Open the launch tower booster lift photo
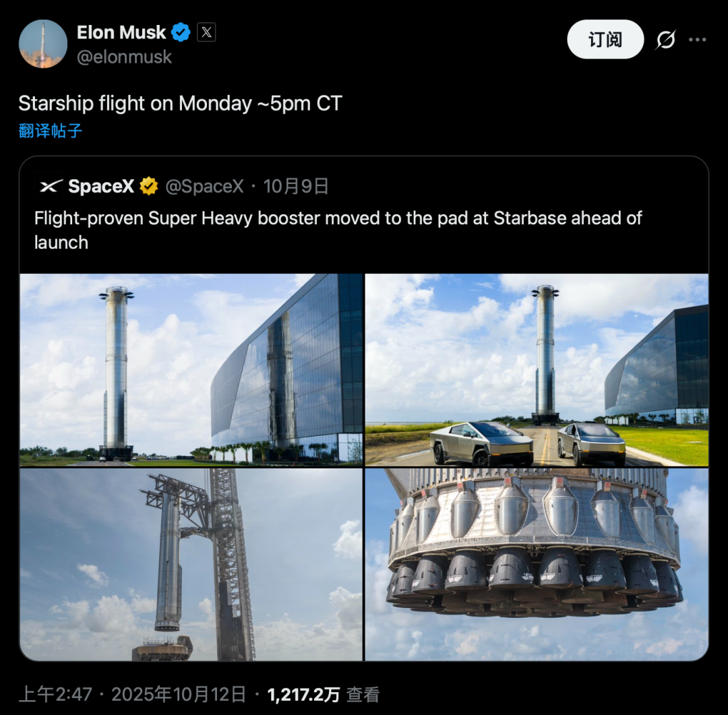This screenshot has height=715, width=728. pos(191,565)
